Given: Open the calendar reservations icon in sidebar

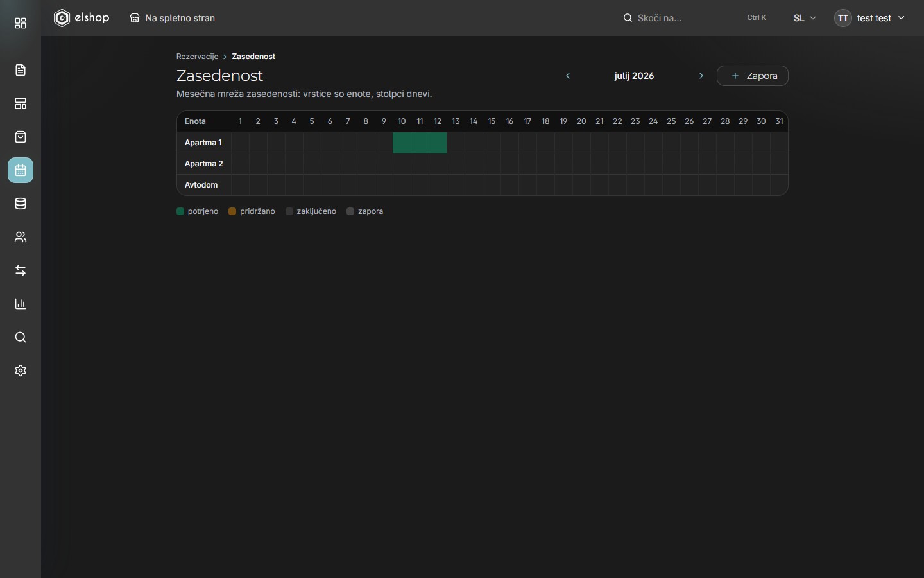Looking at the screenshot, I should 21,170.
